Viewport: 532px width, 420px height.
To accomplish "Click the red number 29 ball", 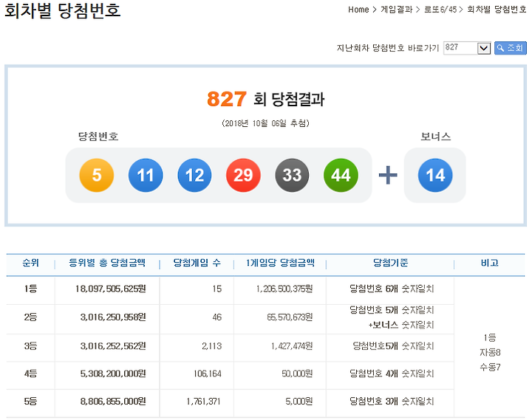I will click(x=243, y=175).
